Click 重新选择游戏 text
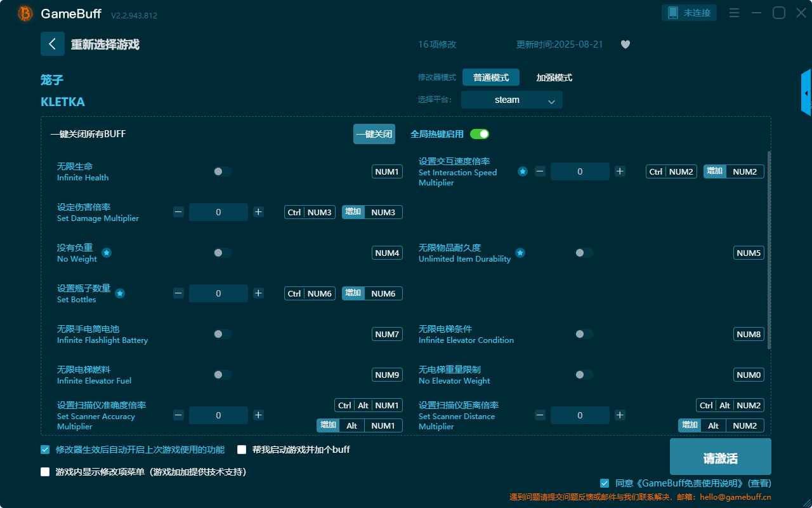 [105, 44]
